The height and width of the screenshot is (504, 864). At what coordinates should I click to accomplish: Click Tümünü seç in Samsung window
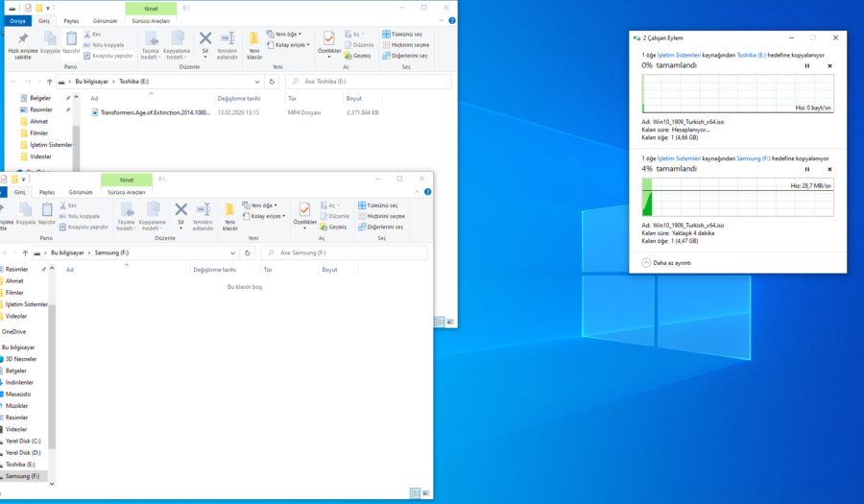coord(378,205)
